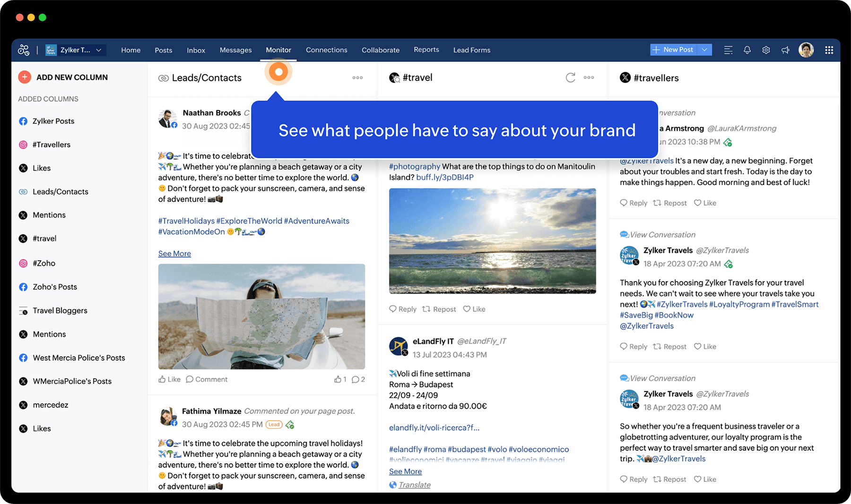Like the Manitoulin Island post

(474, 309)
